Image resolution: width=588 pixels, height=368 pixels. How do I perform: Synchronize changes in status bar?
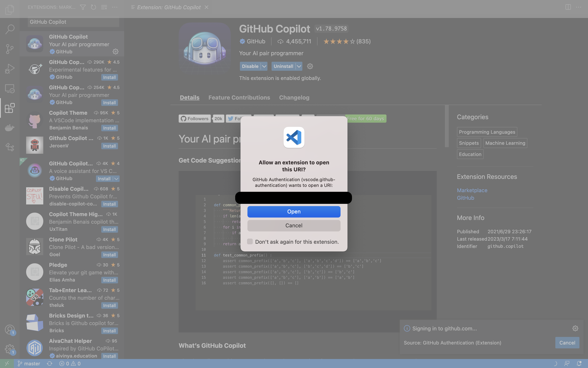[x=50, y=363]
